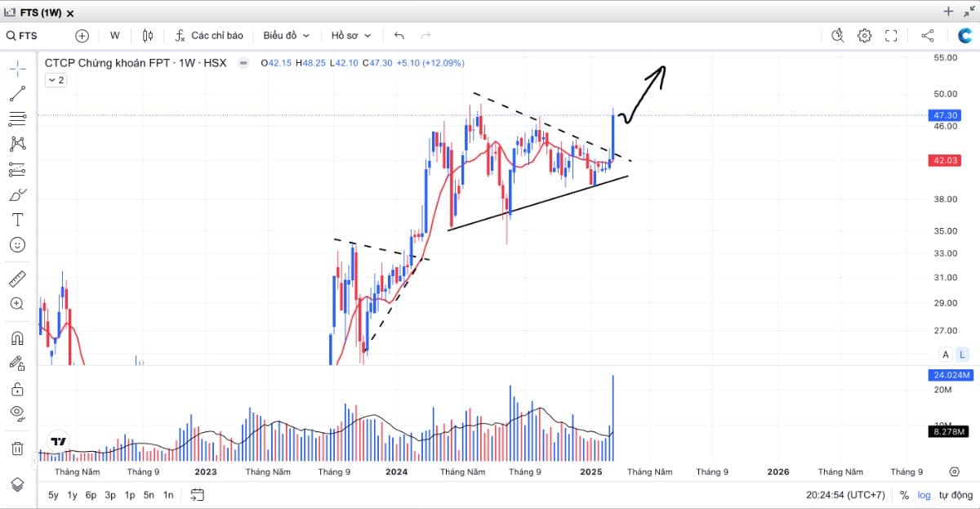This screenshot has width=980, height=509.
Task: Open the candlestick chart style picker
Action: (148, 36)
